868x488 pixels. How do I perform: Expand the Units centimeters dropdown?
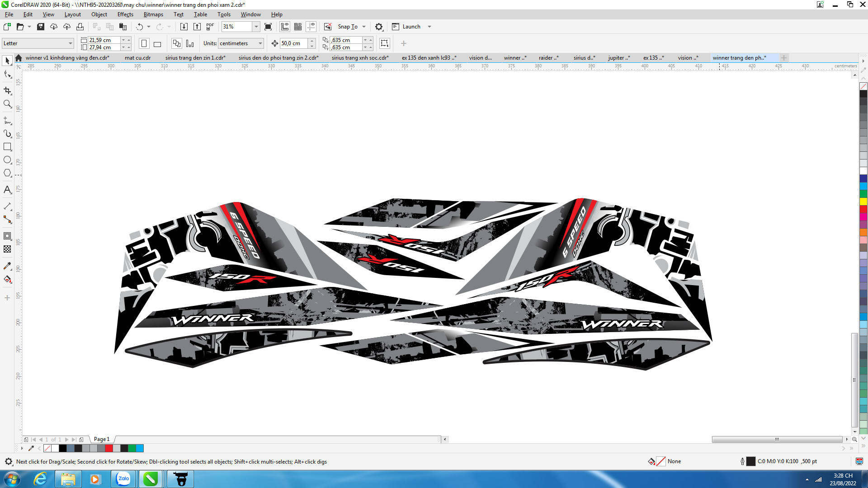tap(260, 43)
